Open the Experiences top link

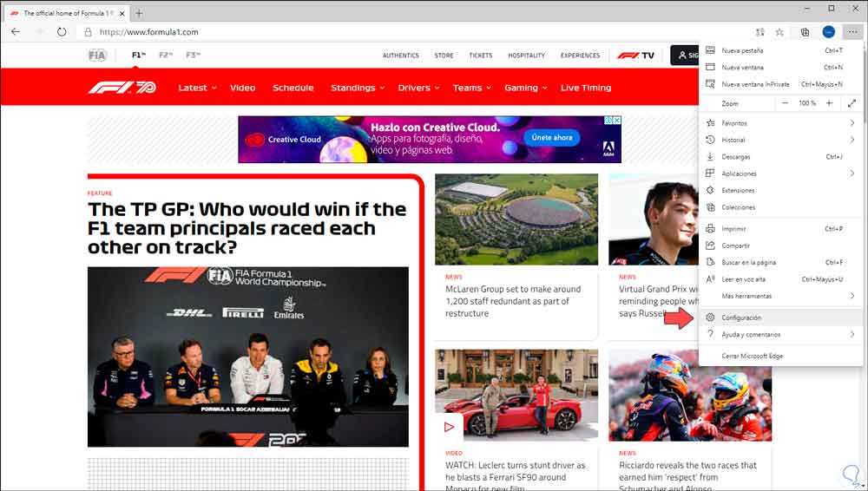coord(580,56)
